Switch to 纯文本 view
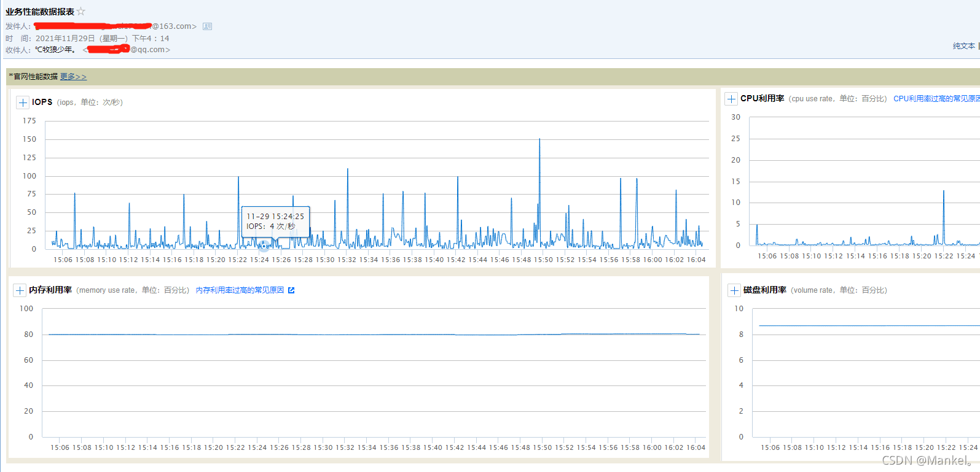980x472 pixels. click(x=963, y=46)
